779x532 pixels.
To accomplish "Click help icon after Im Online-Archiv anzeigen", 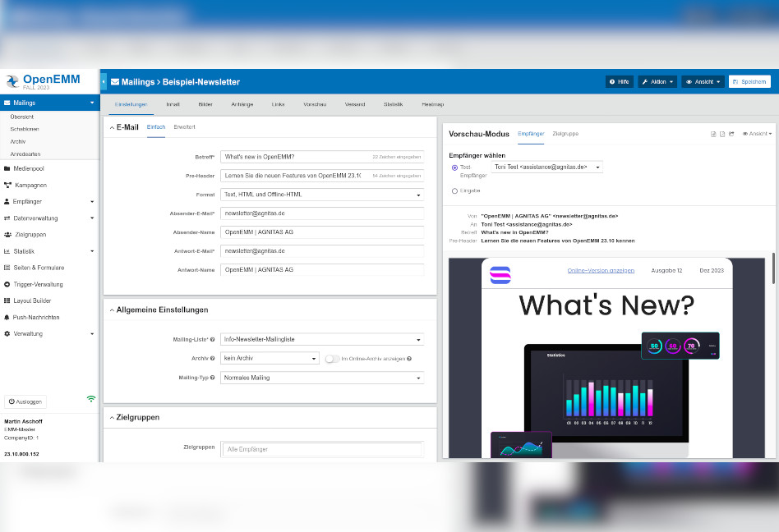I will 409,359.
